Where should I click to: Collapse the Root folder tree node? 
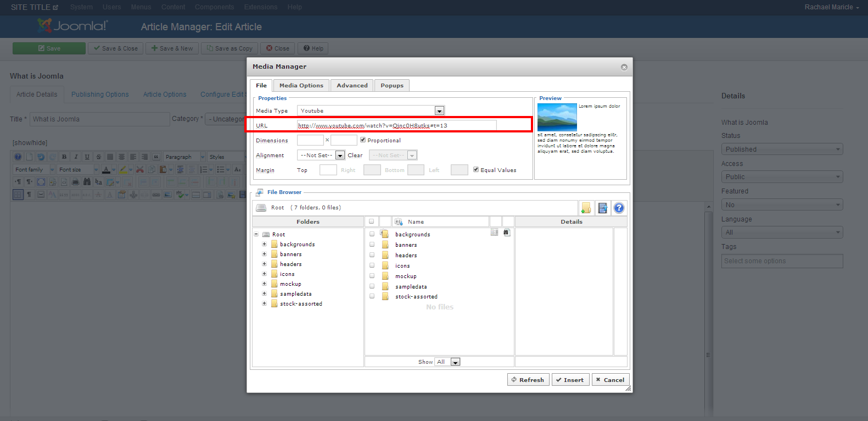click(256, 234)
